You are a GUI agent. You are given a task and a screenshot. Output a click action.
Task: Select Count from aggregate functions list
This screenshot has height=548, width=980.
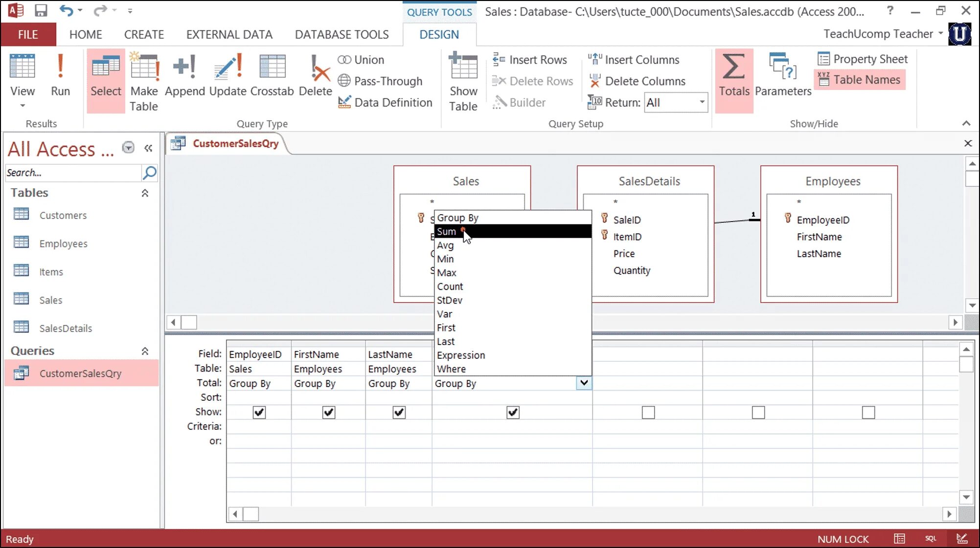click(450, 286)
